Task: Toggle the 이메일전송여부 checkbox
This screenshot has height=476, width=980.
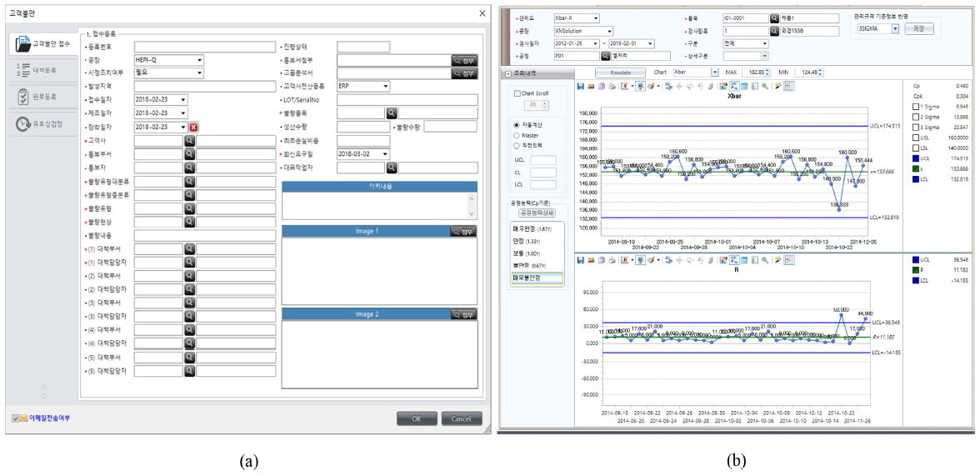Action: point(16,418)
